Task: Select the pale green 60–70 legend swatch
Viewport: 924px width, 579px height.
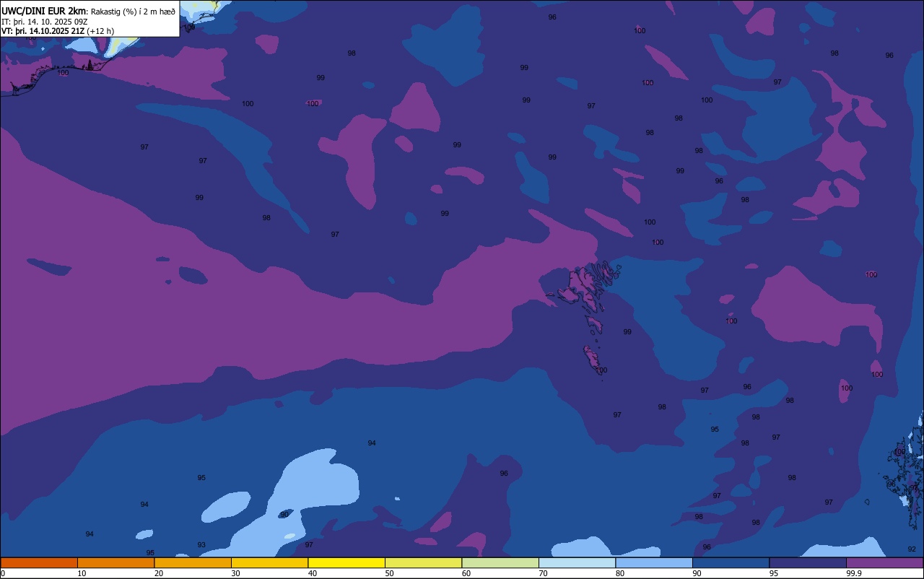Action: point(500,562)
